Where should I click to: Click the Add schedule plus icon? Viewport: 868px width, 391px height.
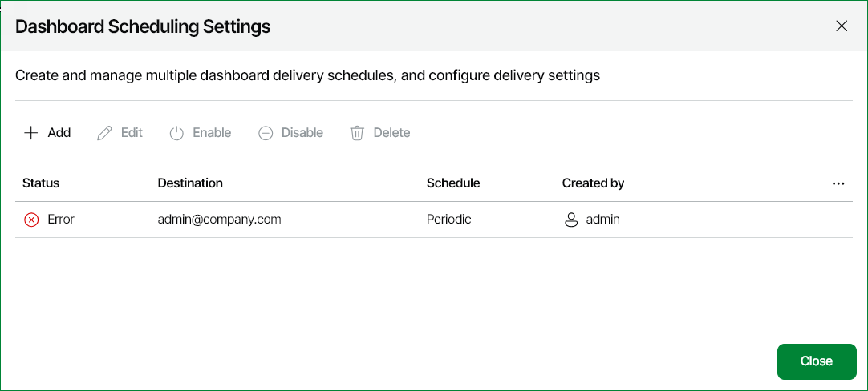[31, 133]
